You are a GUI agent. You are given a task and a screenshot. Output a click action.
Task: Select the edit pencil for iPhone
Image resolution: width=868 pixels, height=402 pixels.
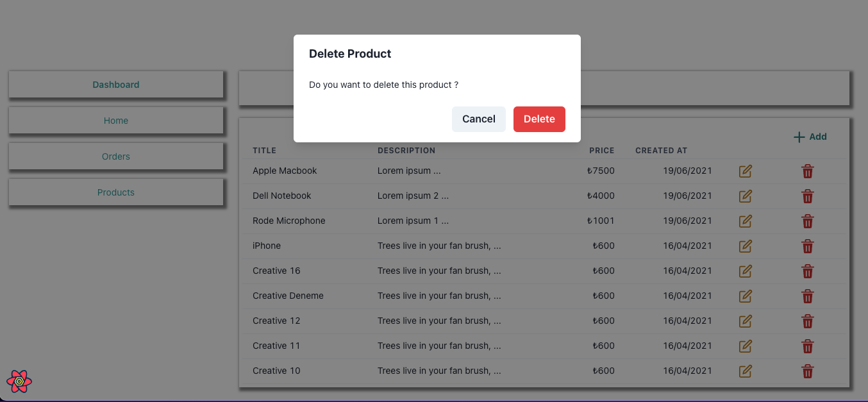745,246
